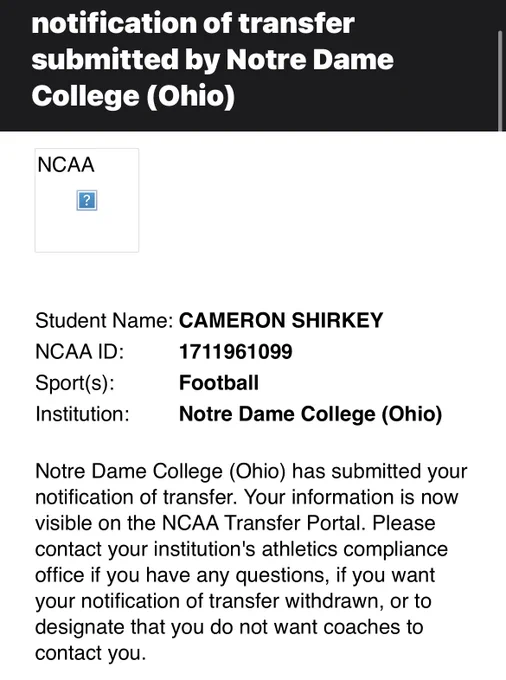Select the student name CAMERON SHIRKEY
Image resolution: width=506 pixels, height=680 pixels.
(x=281, y=320)
